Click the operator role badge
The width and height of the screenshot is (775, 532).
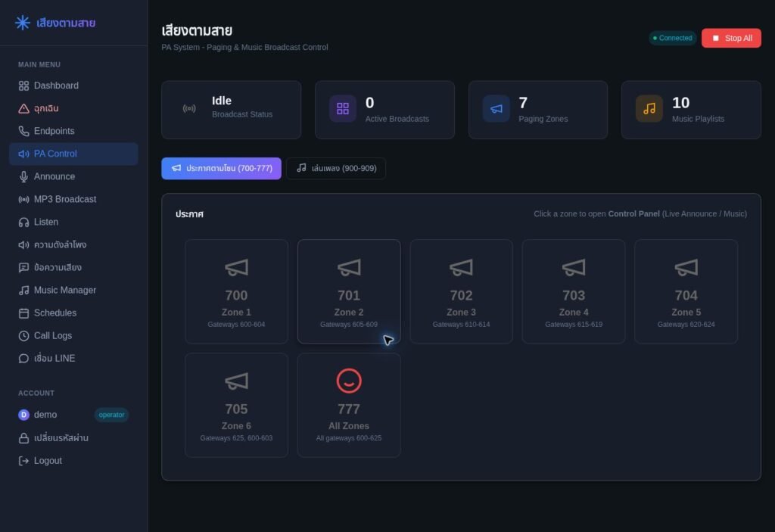112,415
